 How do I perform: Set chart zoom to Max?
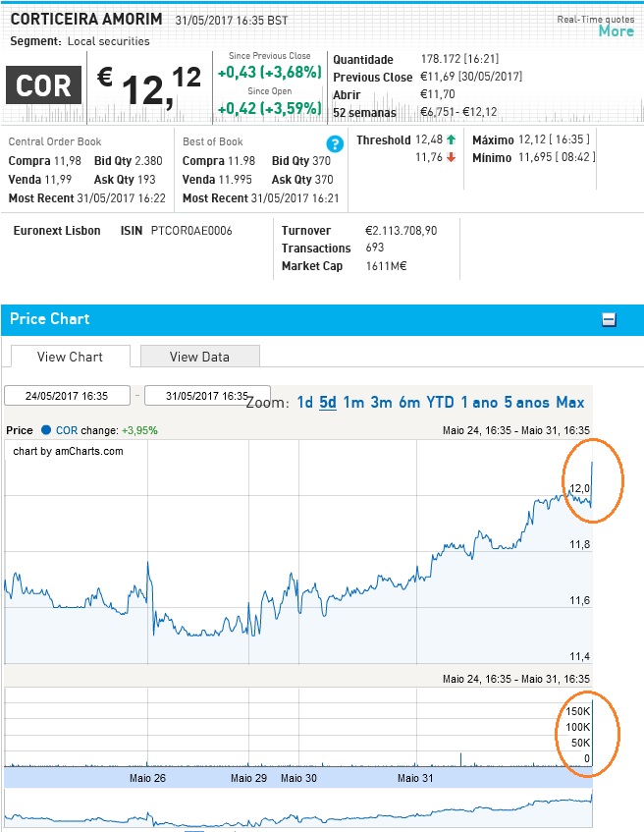tap(570, 402)
